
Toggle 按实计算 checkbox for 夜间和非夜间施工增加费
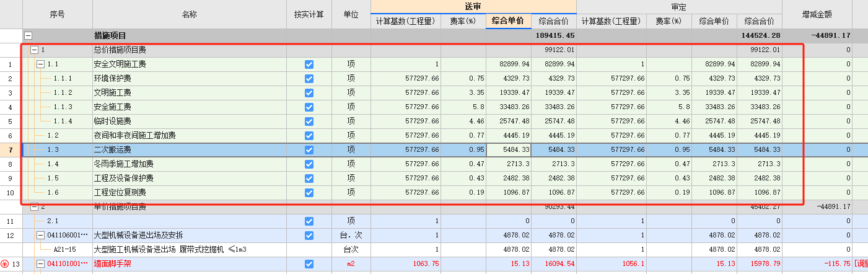click(309, 135)
